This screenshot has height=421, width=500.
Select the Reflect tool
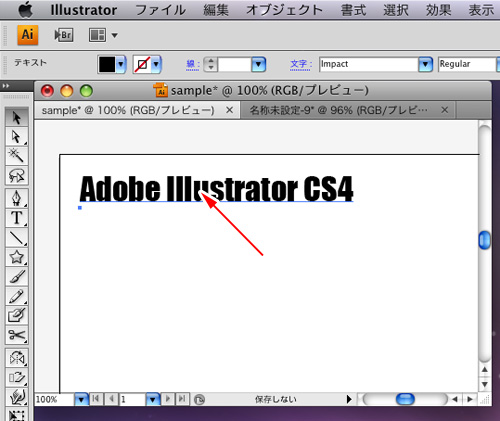click(x=16, y=358)
